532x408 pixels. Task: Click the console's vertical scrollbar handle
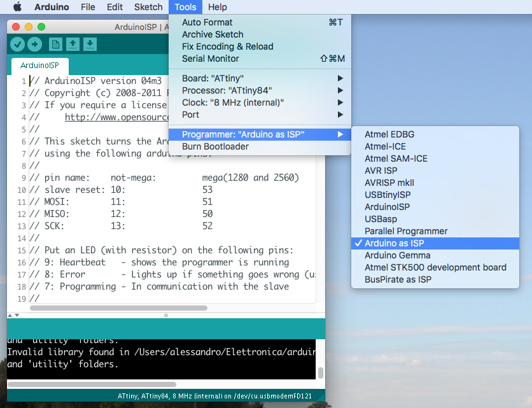click(321, 373)
